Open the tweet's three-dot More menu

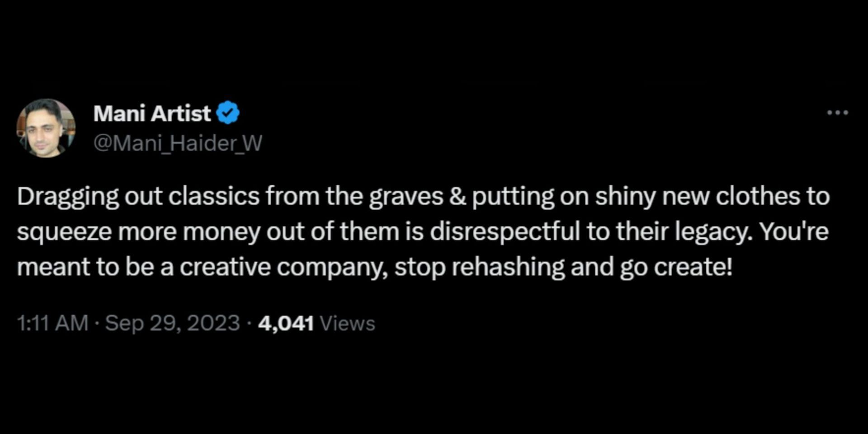(x=837, y=113)
